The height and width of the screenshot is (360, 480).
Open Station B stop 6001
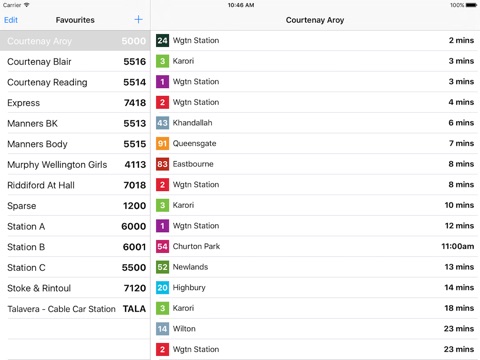[75, 247]
